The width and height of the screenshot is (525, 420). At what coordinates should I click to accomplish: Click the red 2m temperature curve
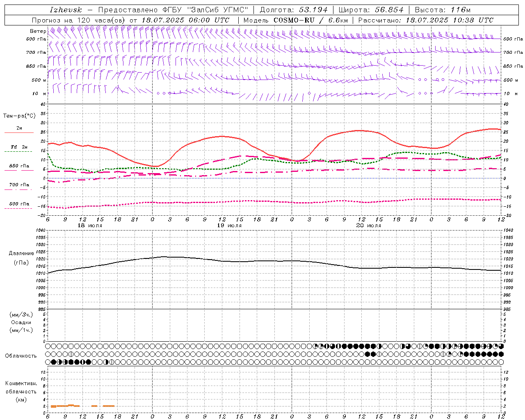tap(221, 136)
